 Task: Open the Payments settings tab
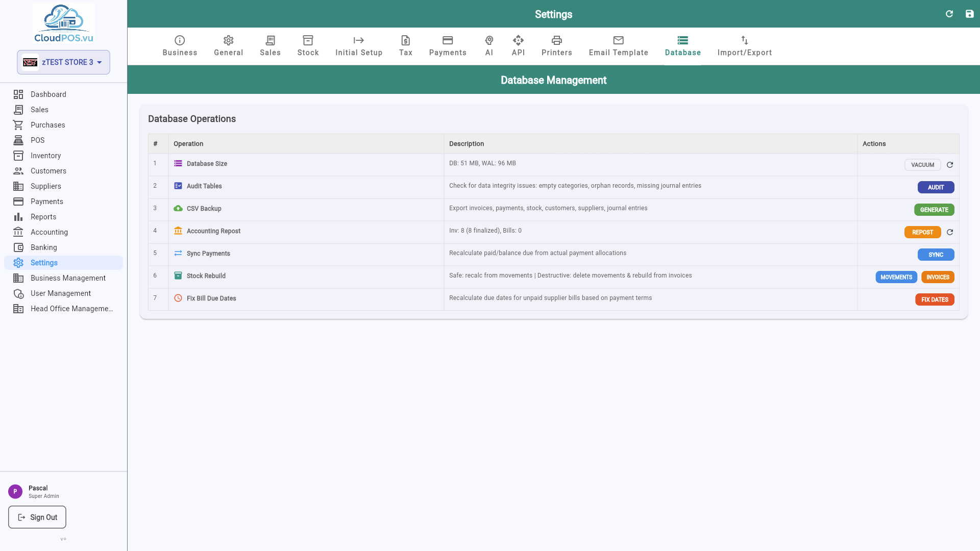[448, 46]
